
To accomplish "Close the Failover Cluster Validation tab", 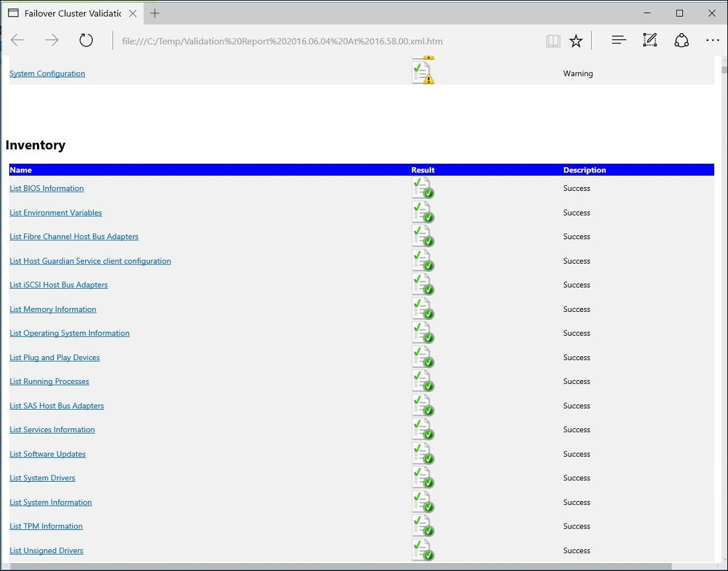I will coord(132,13).
